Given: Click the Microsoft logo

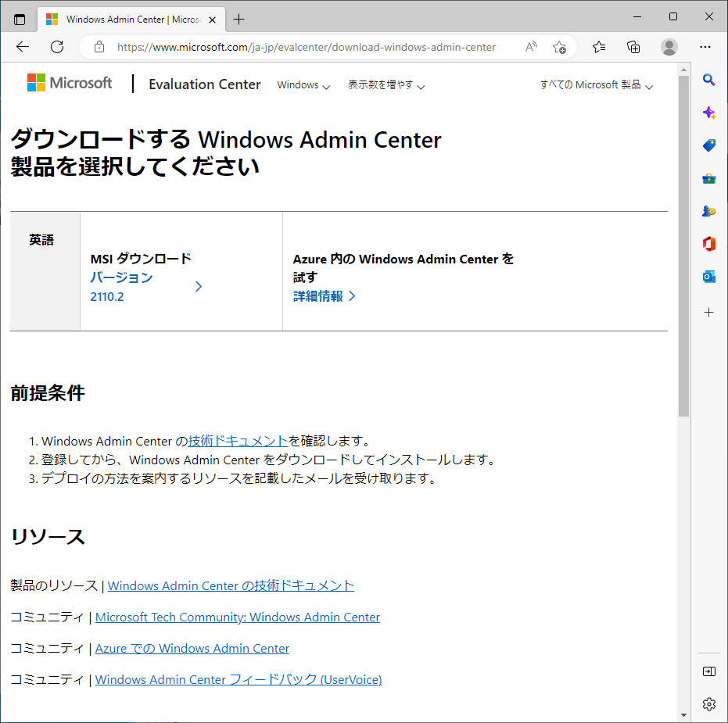Looking at the screenshot, I should point(70,83).
